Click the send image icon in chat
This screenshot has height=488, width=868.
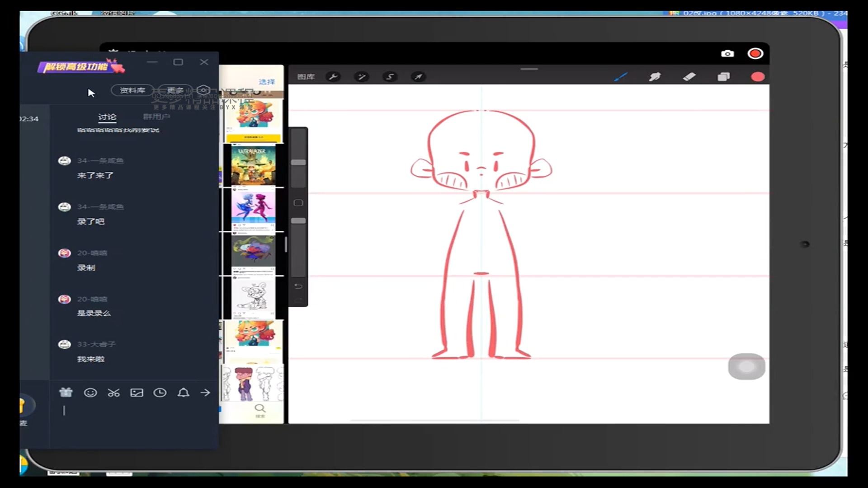[x=137, y=393]
